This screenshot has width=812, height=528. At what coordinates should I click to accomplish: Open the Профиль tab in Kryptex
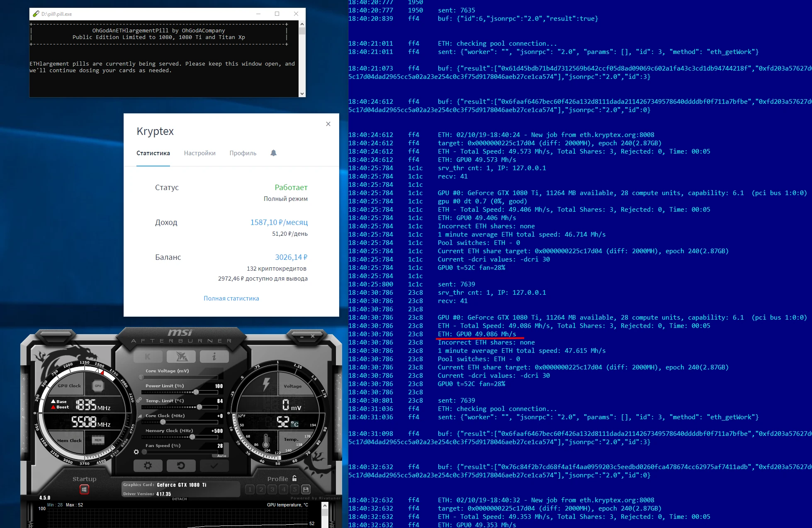(x=243, y=153)
